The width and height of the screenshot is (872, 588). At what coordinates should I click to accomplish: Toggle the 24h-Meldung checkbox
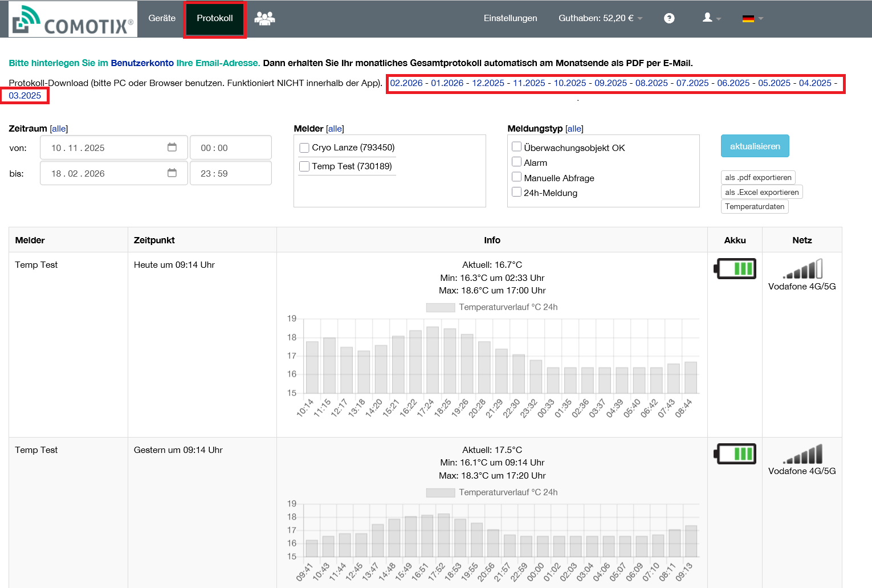coord(516,192)
